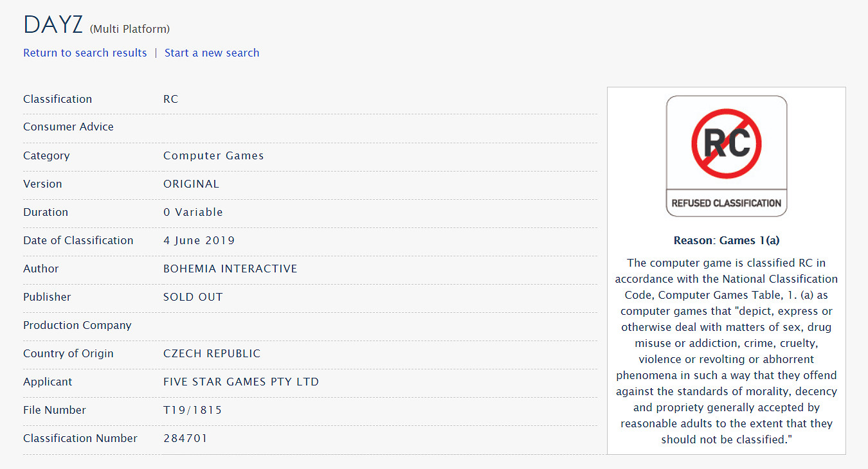The width and height of the screenshot is (868, 469).
Task: Select the Computer Games category value
Action: point(213,155)
